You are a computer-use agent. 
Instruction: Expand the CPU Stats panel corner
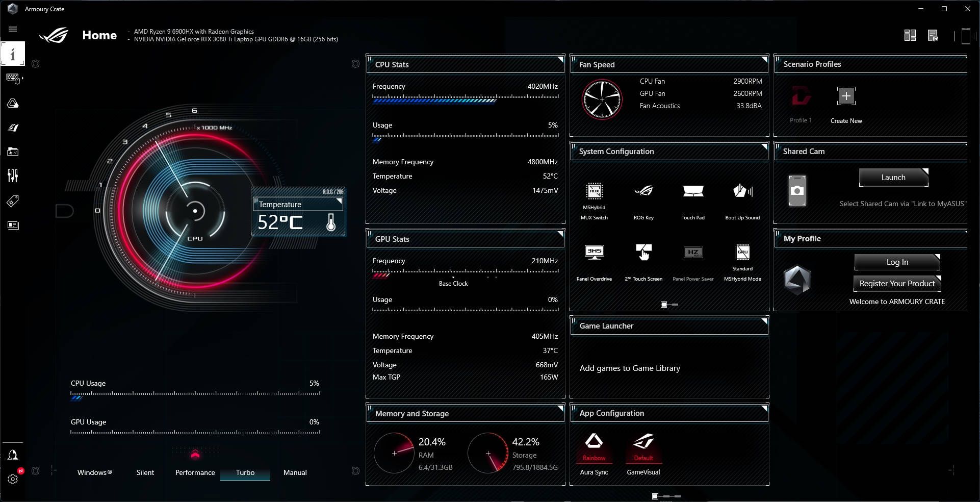560,60
